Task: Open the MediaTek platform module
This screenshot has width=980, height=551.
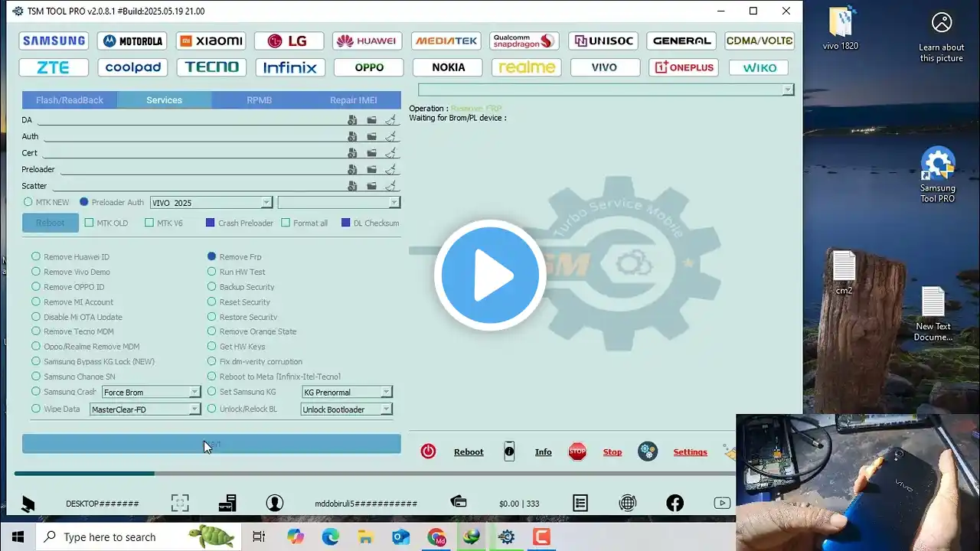Action: (446, 41)
